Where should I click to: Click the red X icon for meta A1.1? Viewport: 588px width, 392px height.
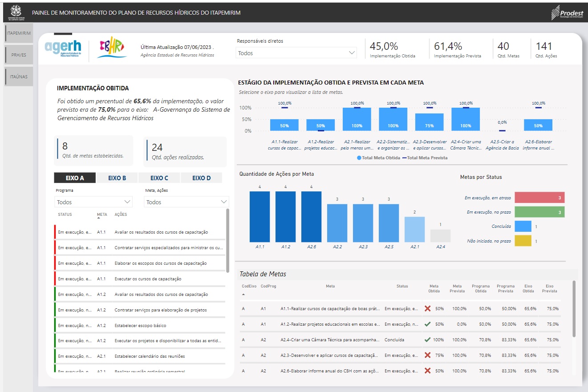coord(428,308)
